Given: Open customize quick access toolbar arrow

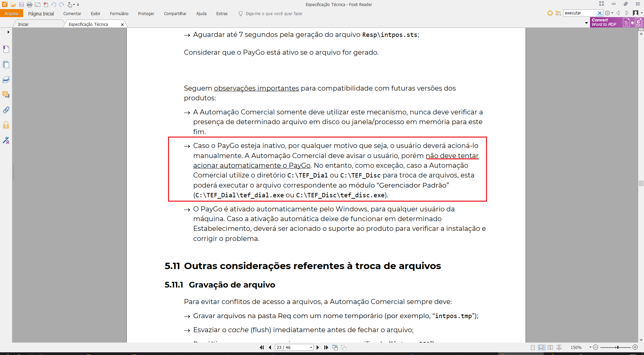Looking at the screenshot, I should pyautogui.click(x=78, y=5).
